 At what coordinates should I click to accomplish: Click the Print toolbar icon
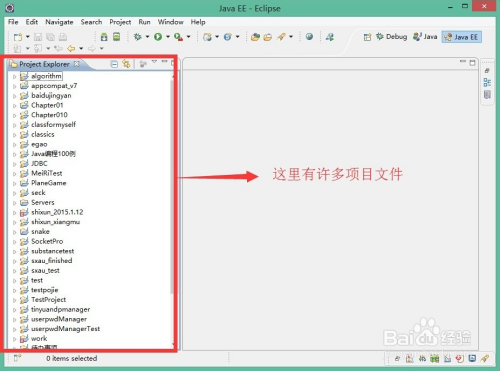[x=63, y=37]
